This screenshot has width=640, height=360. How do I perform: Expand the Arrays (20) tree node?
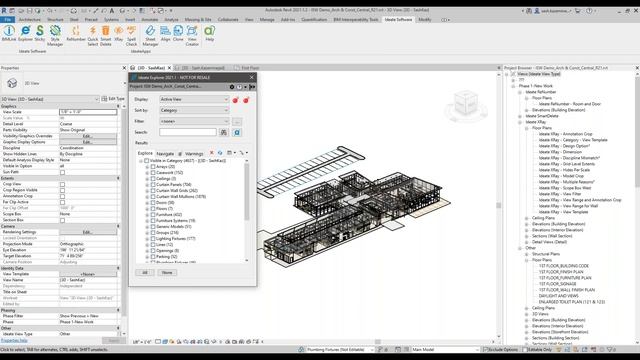click(147, 167)
